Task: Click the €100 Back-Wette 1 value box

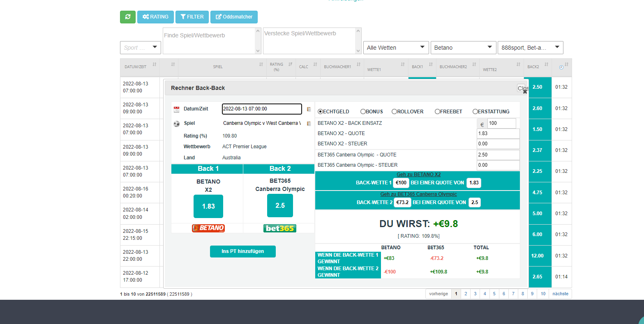Action: tap(401, 183)
